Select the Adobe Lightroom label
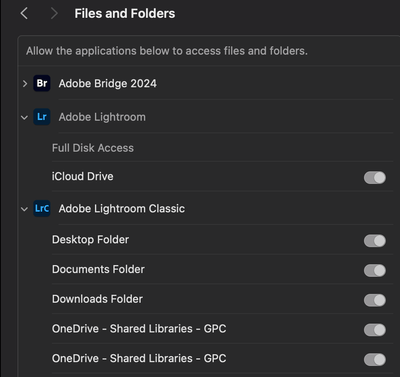400x377 pixels. point(102,117)
